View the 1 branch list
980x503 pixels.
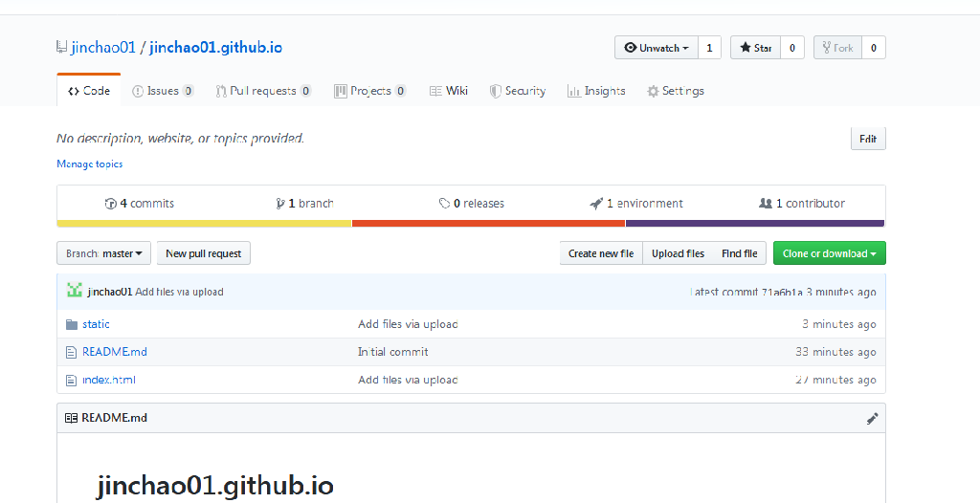pyautogui.click(x=304, y=203)
